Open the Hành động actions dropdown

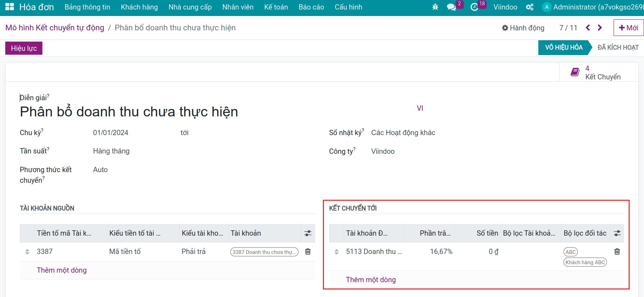(523, 28)
